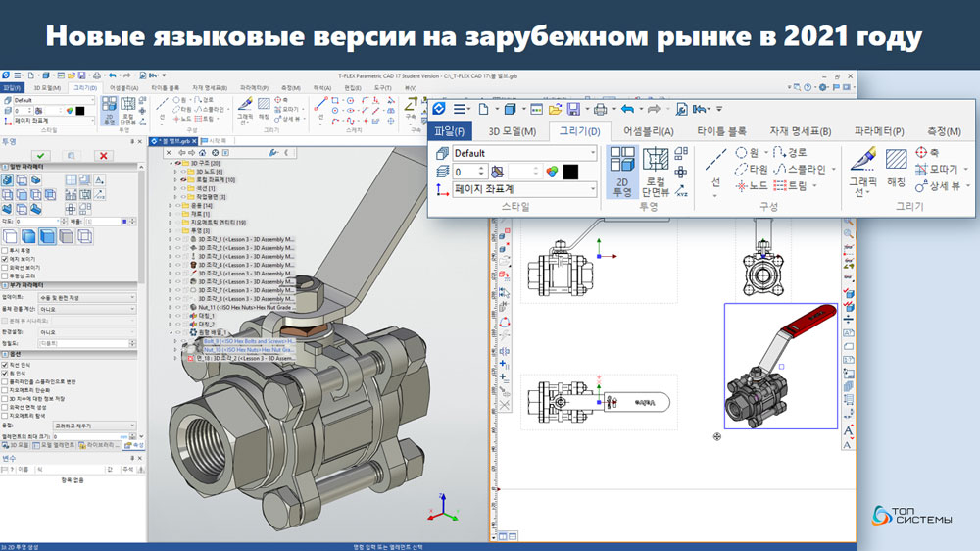Switch to the 시작 쪽 document tab
This screenshot has width=980, height=551.
click(x=214, y=141)
